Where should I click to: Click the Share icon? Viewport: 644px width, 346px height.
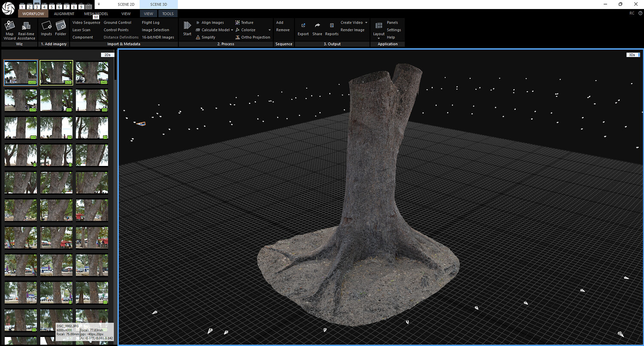coord(317,26)
